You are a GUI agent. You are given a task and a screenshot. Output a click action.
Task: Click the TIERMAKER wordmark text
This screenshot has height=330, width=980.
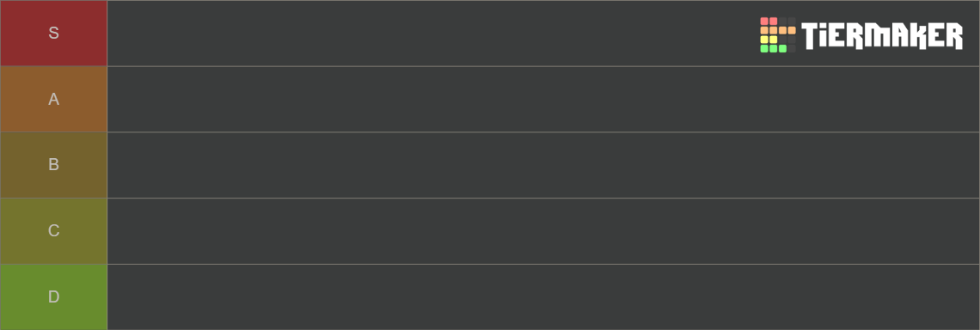882,35
